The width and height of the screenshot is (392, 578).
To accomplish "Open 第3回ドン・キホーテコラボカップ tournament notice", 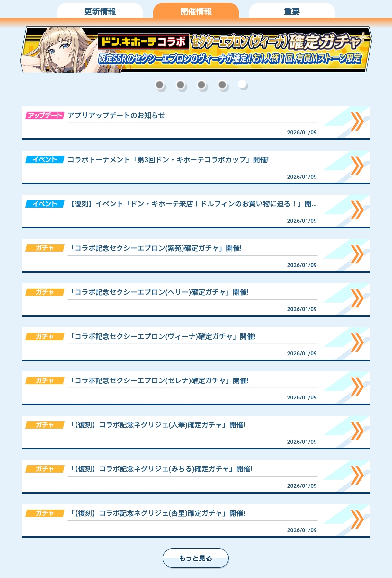I will click(x=168, y=160).
